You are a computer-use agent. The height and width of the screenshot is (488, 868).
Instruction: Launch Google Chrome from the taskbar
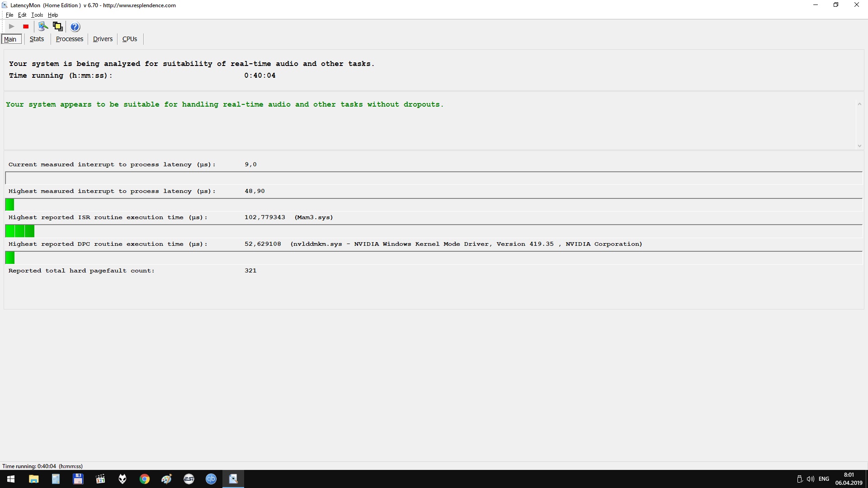pos(145,479)
